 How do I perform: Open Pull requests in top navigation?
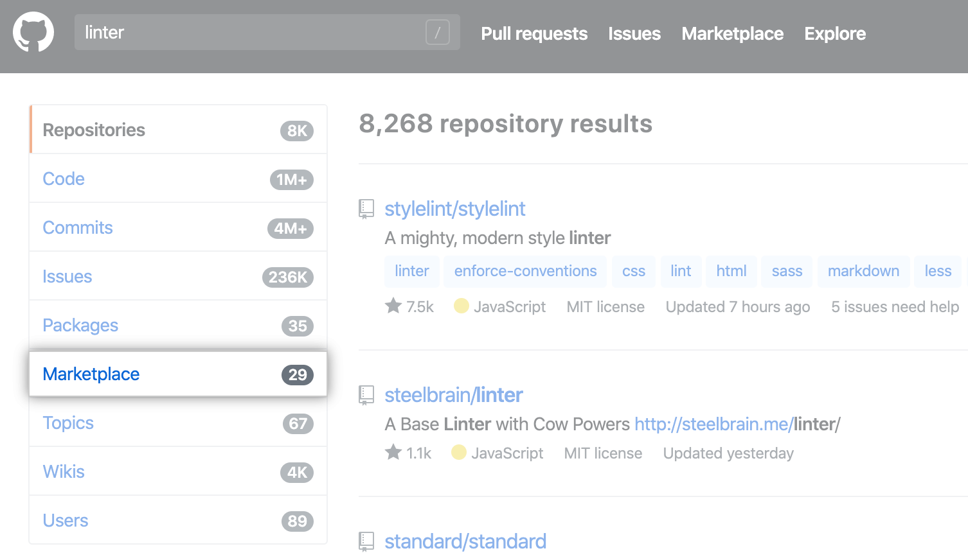coord(534,33)
